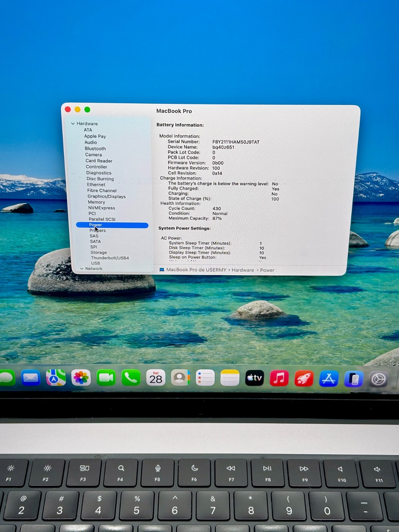Screen dimensions: 399x532
Task: Open Contacts from the Dock
Action: [181, 378]
